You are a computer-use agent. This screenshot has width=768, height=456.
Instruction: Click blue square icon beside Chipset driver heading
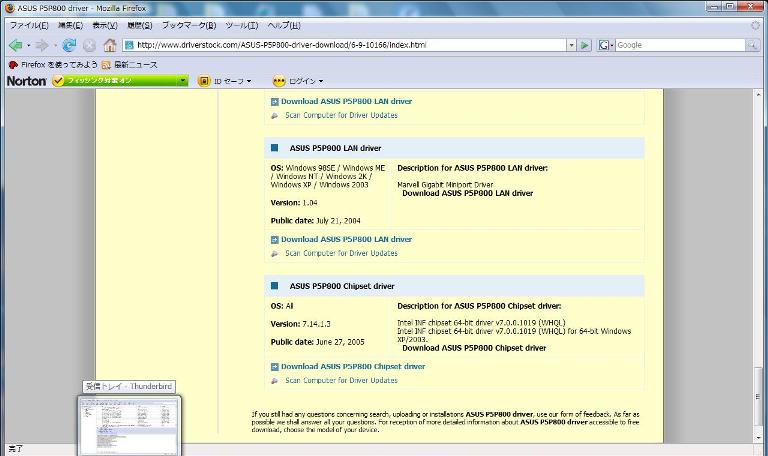tap(274, 286)
